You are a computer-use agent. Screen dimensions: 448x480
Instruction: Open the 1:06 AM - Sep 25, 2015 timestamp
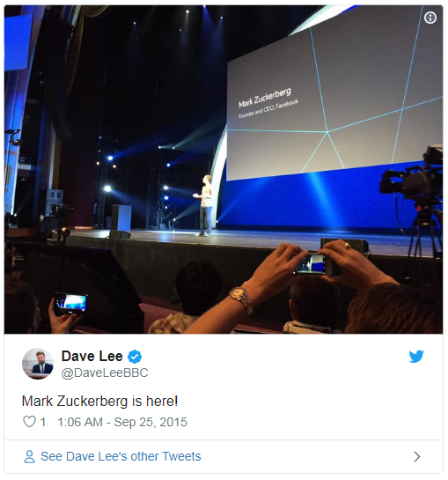122,422
